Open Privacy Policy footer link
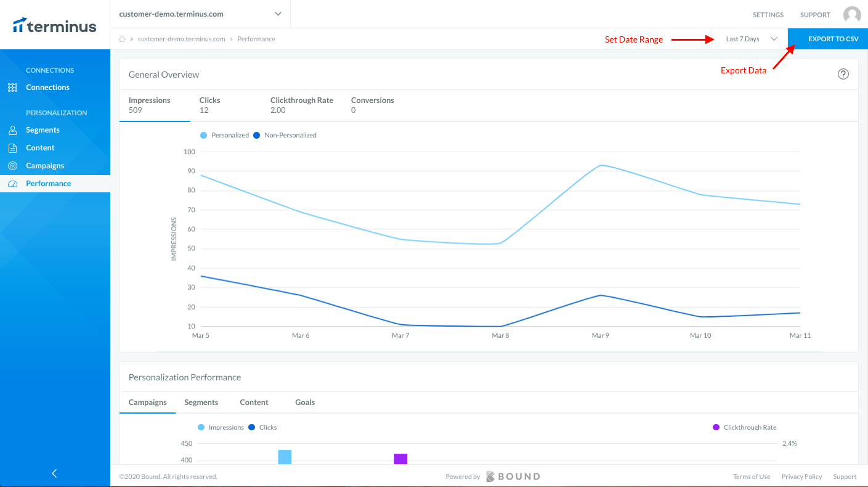 coord(802,477)
